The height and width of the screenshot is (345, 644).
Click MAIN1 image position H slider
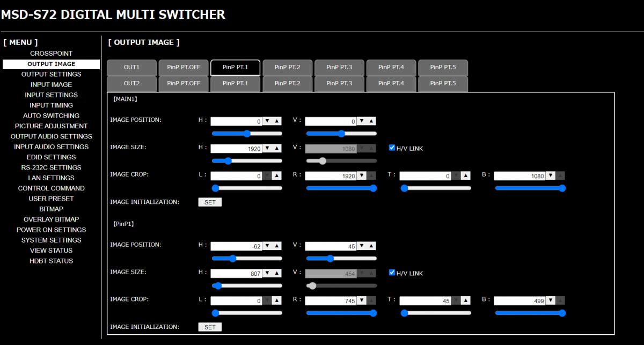coord(247,133)
